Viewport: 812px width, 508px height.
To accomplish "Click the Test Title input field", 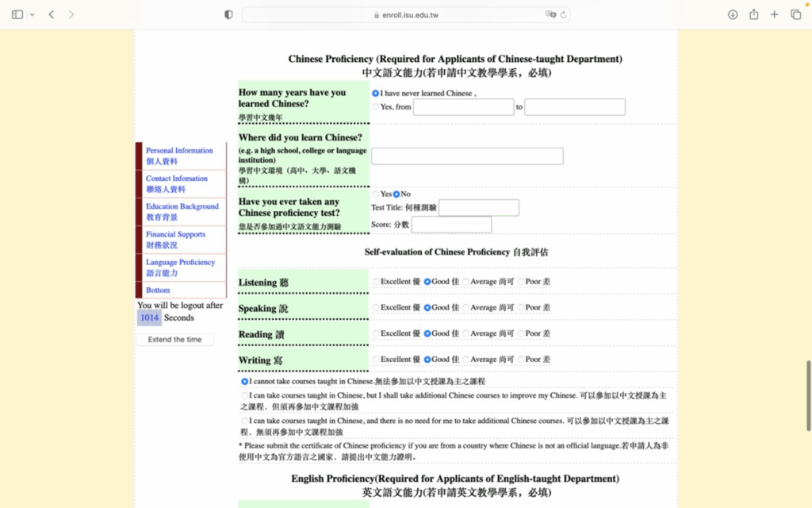I will point(478,208).
